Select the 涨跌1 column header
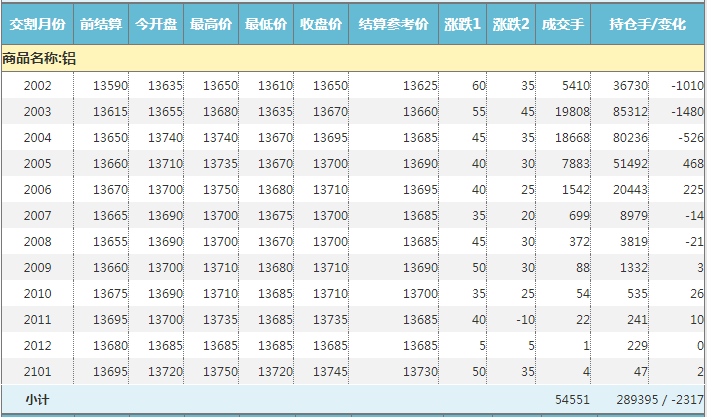The height and width of the screenshot is (417, 707). pyautogui.click(x=462, y=23)
